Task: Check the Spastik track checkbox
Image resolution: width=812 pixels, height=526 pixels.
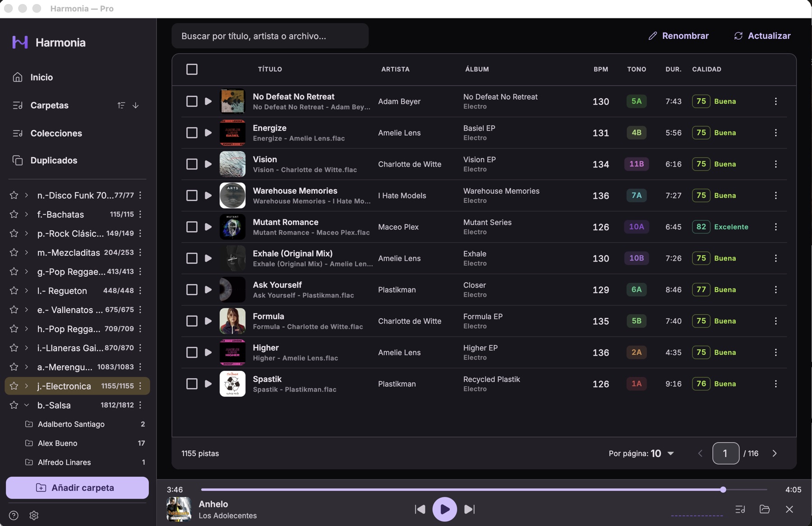Action: pyautogui.click(x=192, y=384)
